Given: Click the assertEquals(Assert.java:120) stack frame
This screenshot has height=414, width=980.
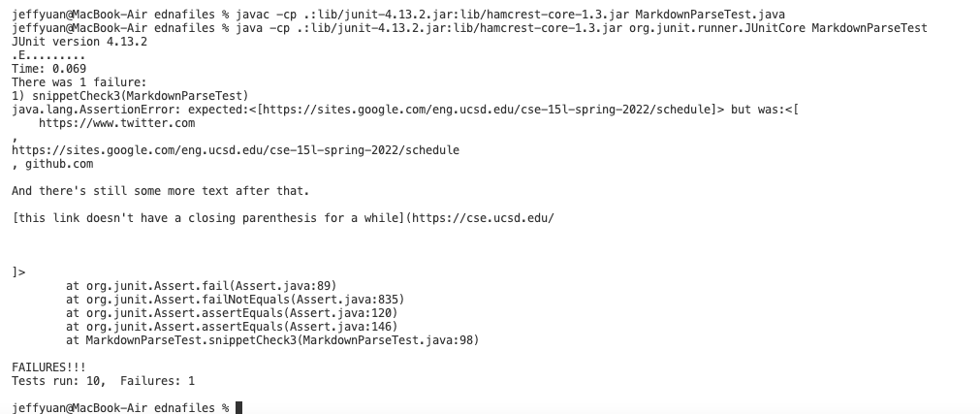Looking at the screenshot, I should (x=232, y=313).
